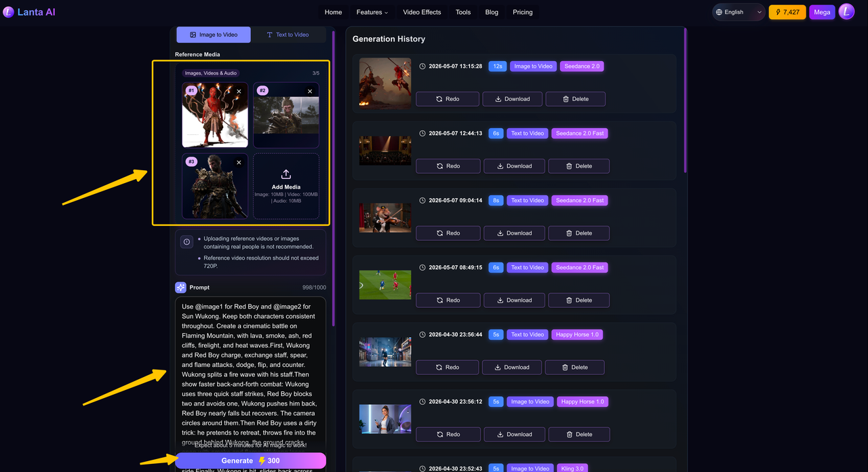
Task: Remove reference image #2
Action: tap(310, 91)
